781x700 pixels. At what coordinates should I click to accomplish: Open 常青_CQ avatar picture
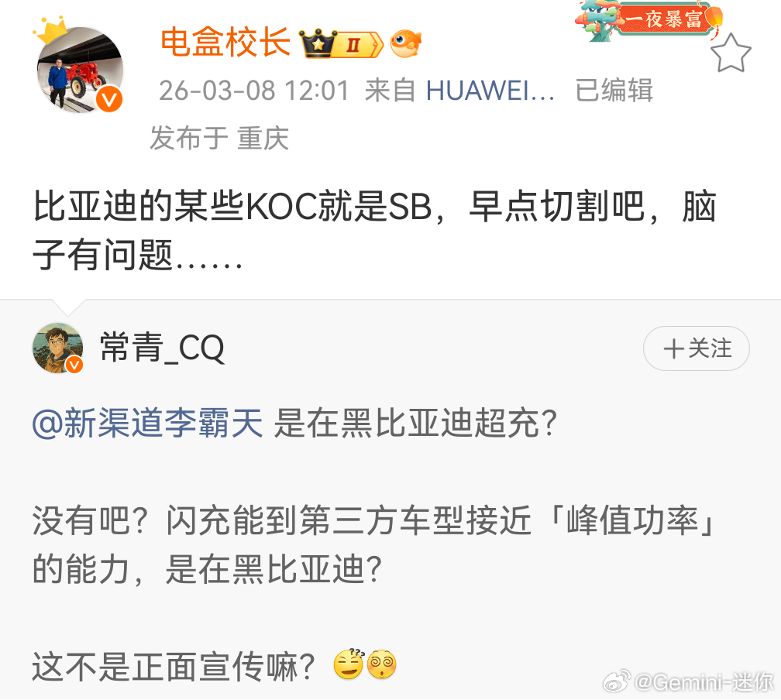coord(58,348)
